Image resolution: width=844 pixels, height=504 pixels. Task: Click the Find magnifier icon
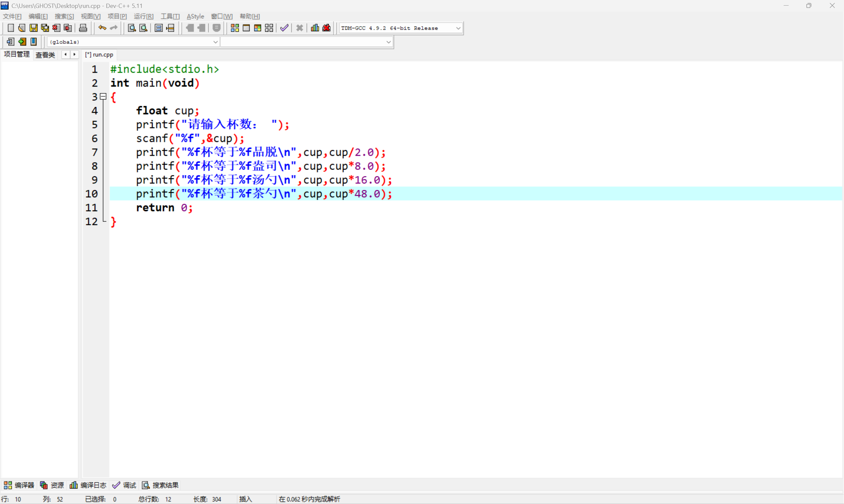coord(132,28)
